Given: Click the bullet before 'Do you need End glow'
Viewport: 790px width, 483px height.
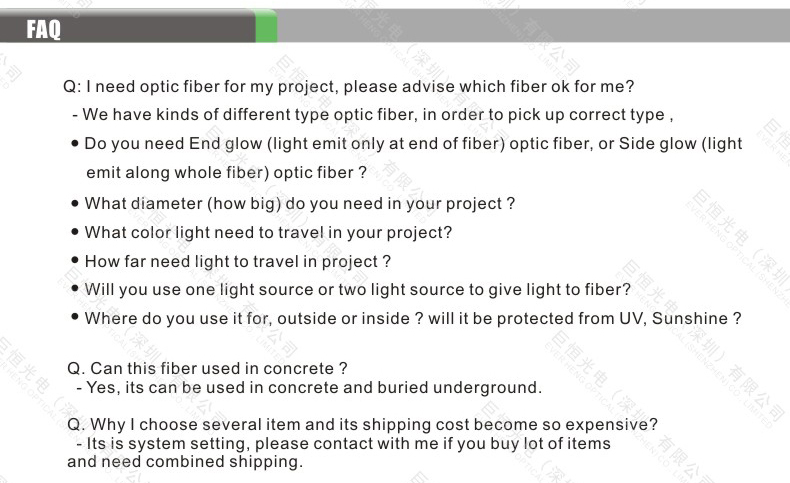Looking at the screenshot, I should (75, 144).
